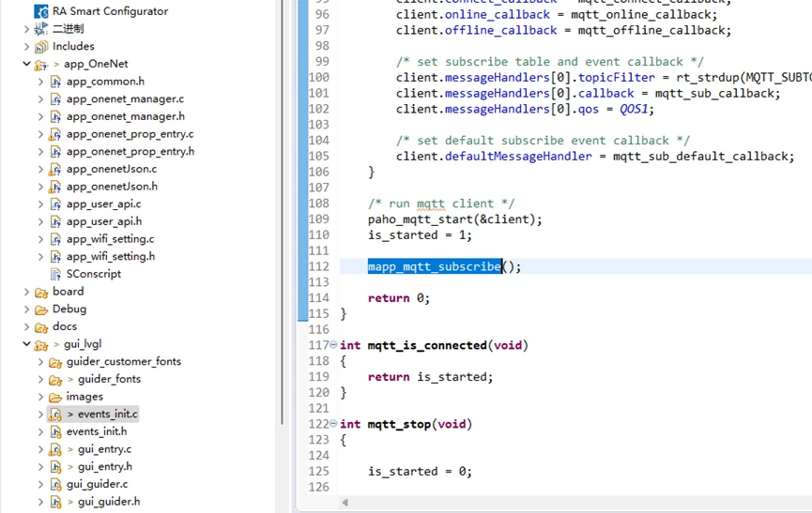Screen dimensions: 812x513
Task: Select app_user_api.c in project tree
Action: [x=103, y=204]
